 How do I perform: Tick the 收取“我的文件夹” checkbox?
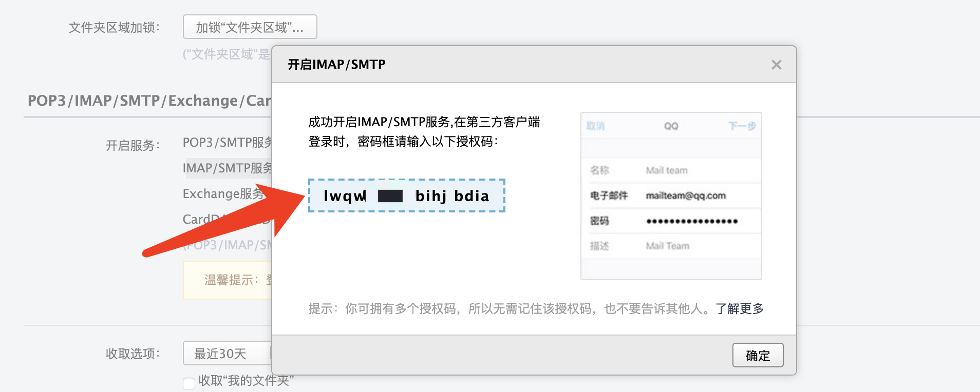(x=189, y=383)
